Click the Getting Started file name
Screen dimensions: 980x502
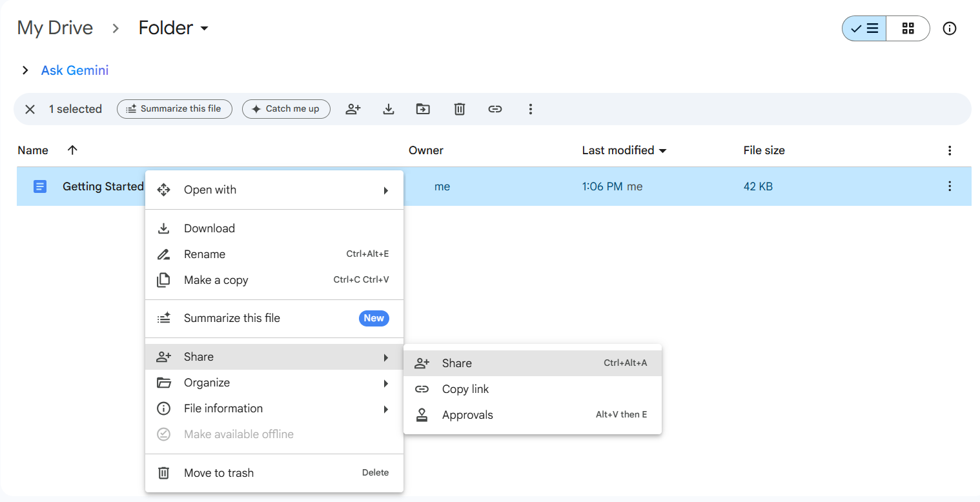(103, 186)
